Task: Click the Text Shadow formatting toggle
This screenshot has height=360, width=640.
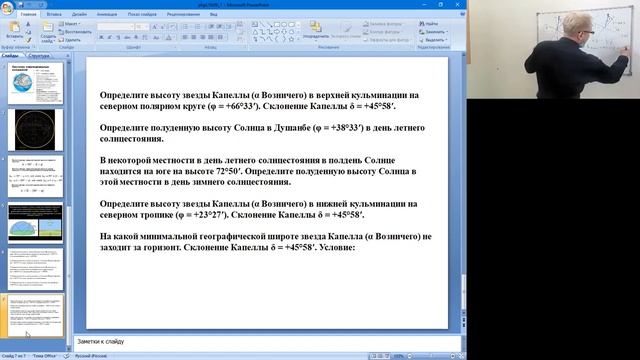Action: [136, 38]
